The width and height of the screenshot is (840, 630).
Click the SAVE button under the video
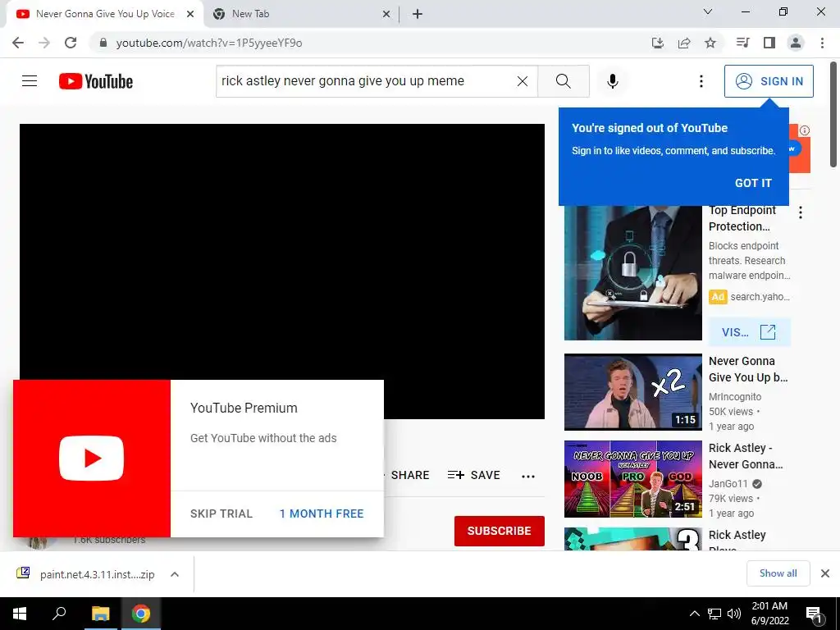tap(474, 475)
